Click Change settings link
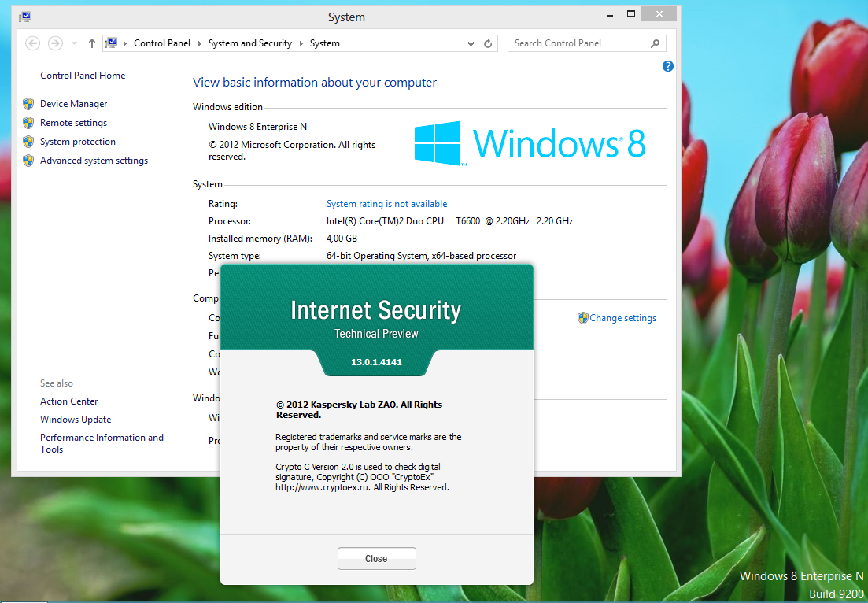This screenshot has width=868, height=603. click(x=622, y=318)
